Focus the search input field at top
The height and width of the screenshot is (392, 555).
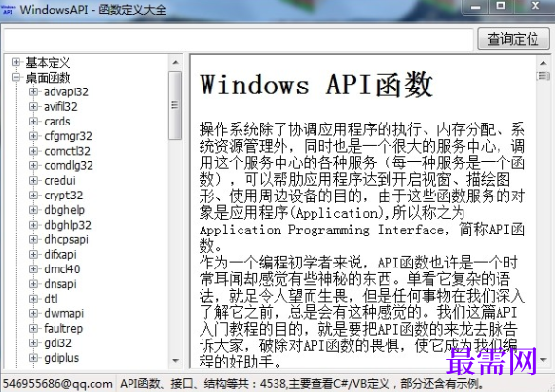[238, 39]
